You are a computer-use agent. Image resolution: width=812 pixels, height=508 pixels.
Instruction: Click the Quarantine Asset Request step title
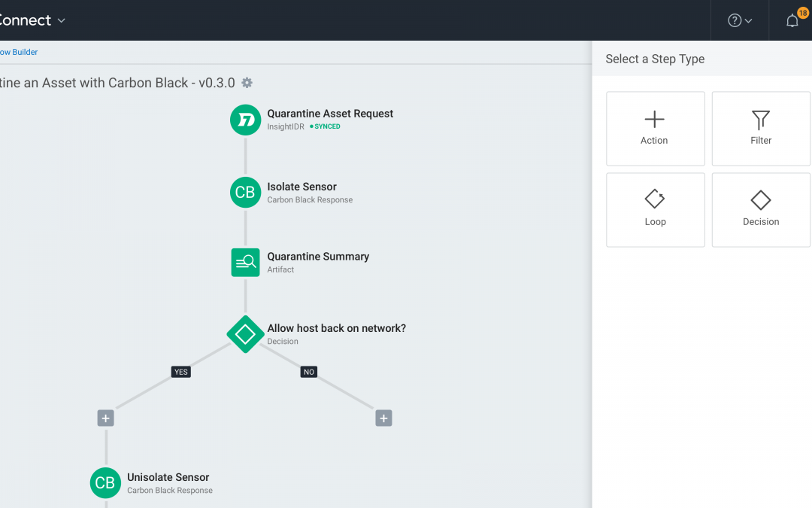pyautogui.click(x=330, y=114)
